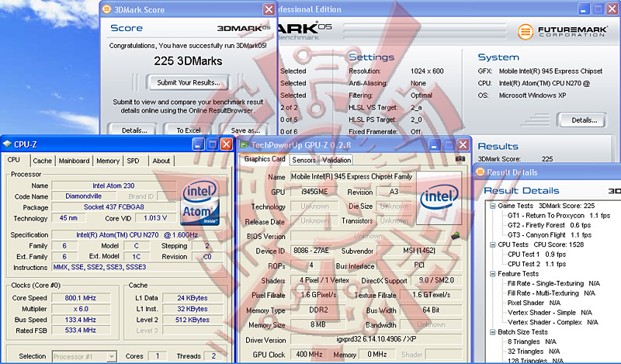This screenshot has height=364, width=621.
Task: Open the Validation tab in GPU-Z
Action: pos(336,160)
